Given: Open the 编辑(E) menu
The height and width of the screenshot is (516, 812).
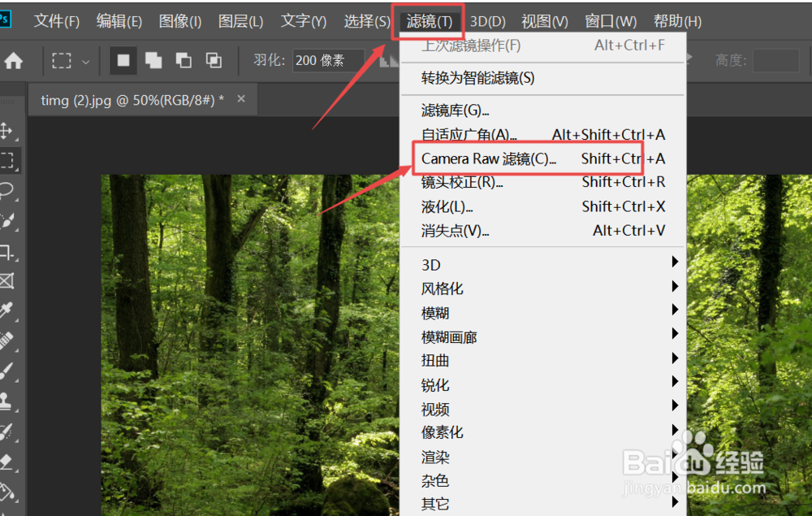Looking at the screenshot, I should (x=119, y=21).
